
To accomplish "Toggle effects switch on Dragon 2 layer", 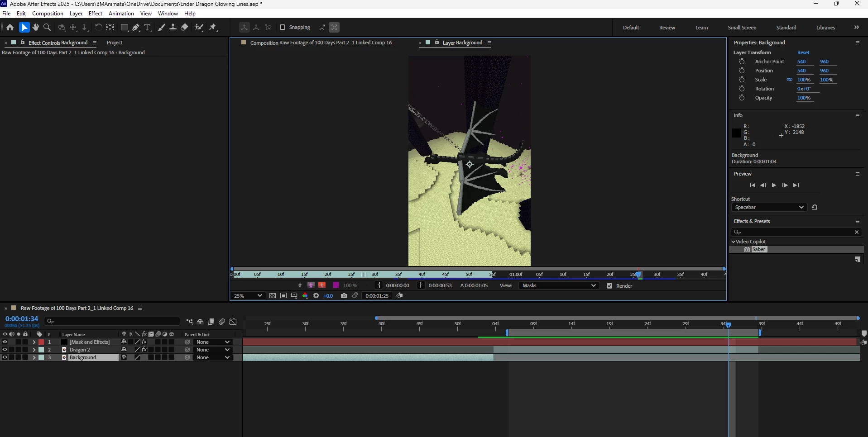I will (144, 350).
